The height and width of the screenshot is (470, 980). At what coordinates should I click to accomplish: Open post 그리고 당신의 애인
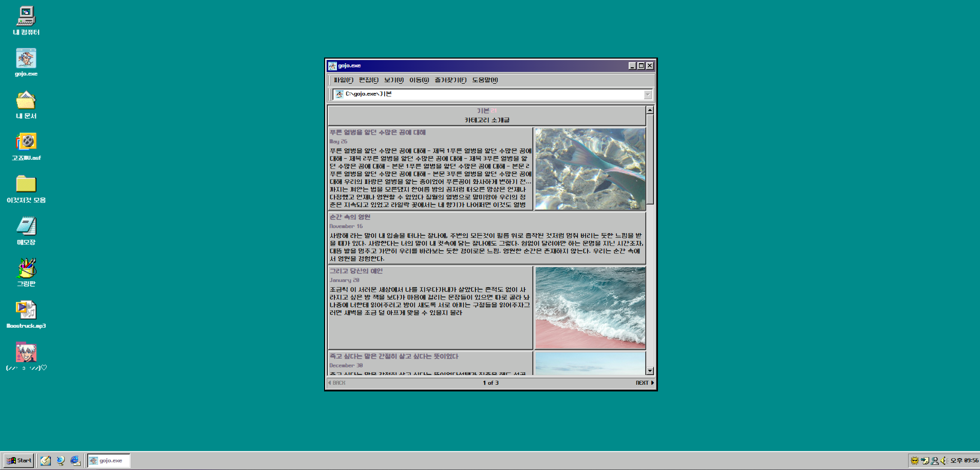pos(356,271)
